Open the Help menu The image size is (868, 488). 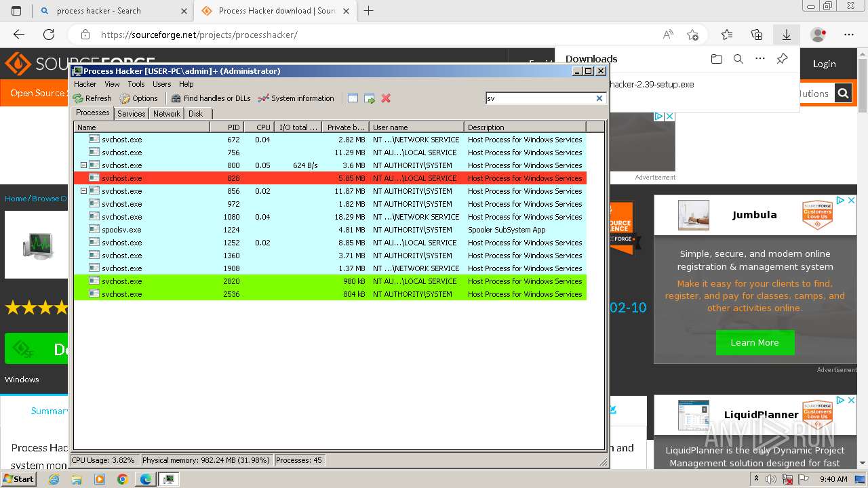(x=186, y=84)
